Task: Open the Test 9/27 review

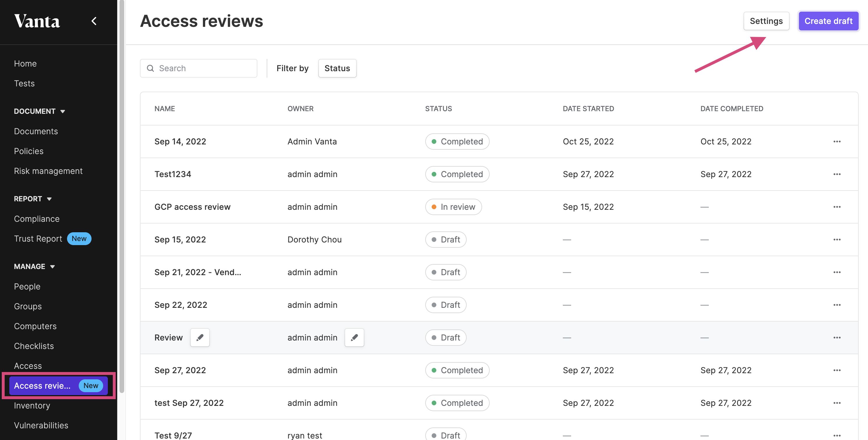Action: coord(173,436)
